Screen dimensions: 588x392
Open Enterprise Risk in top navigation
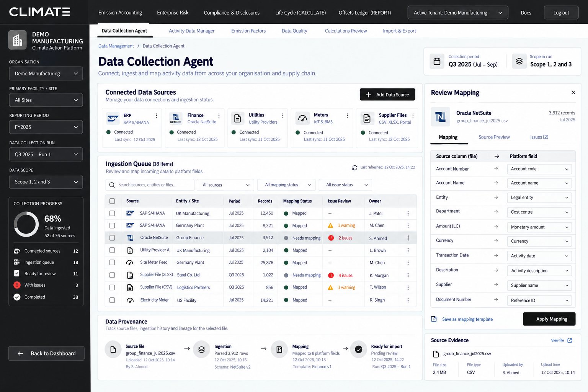tap(173, 13)
